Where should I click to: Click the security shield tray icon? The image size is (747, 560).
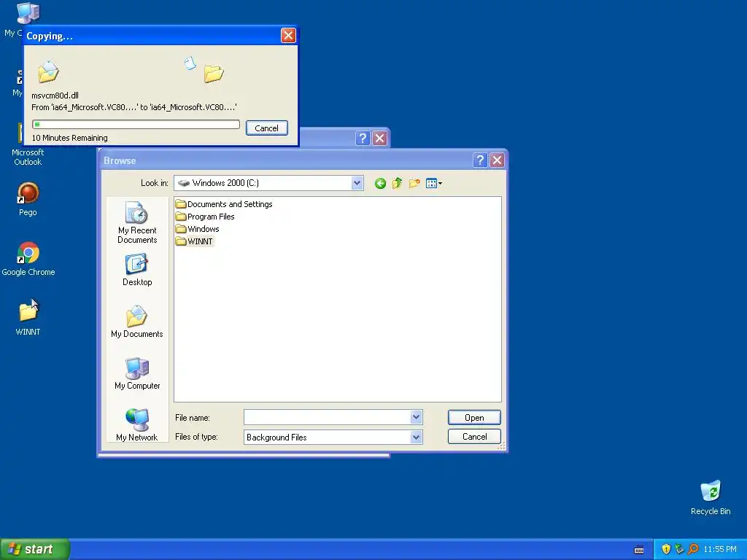666,549
